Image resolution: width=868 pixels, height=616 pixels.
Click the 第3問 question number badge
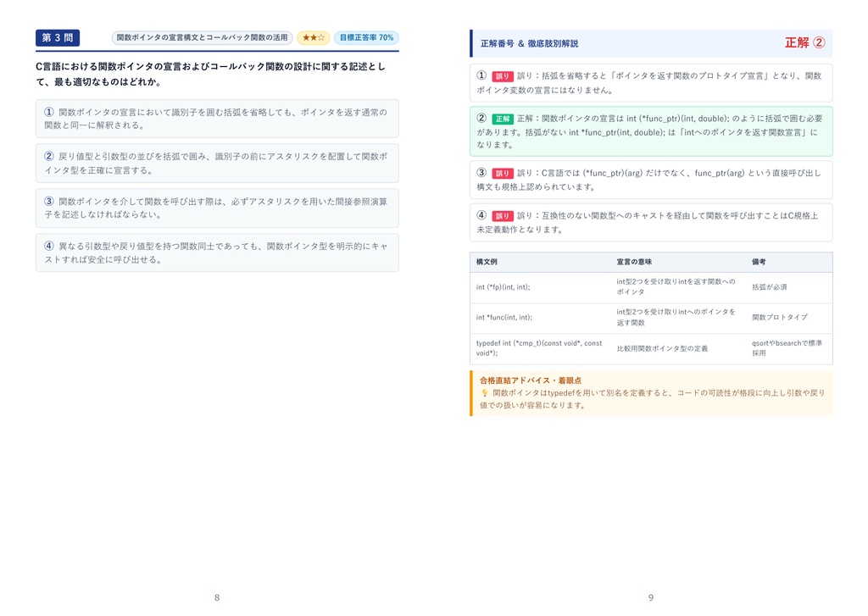pos(58,37)
